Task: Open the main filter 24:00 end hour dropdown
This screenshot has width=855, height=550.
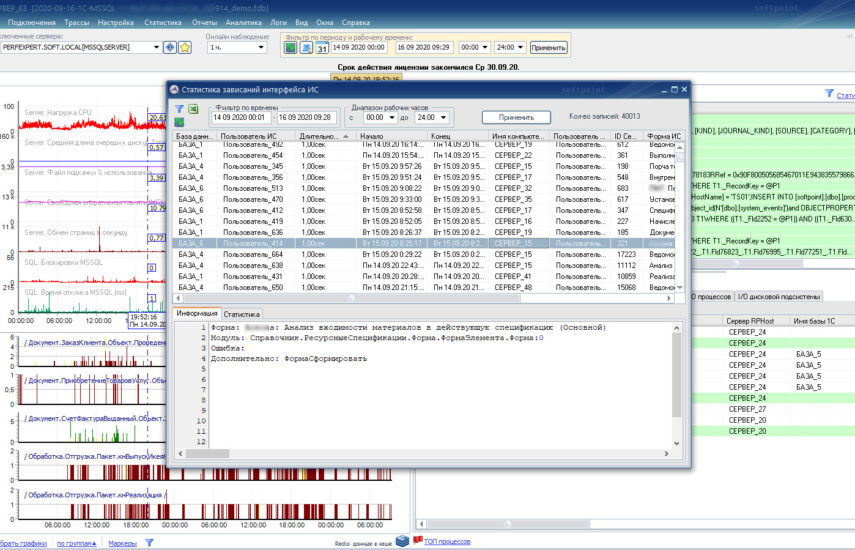Action: (520, 47)
